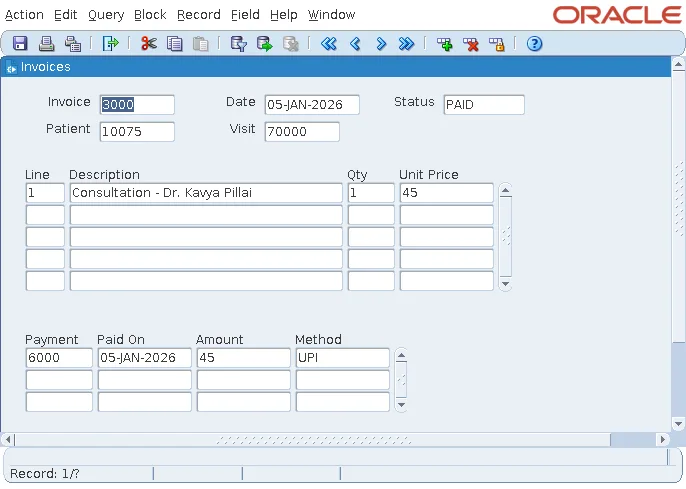Click the Help question mark icon
Image resolution: width=686 pixels, height=489 pixels.
coord(534,44)
